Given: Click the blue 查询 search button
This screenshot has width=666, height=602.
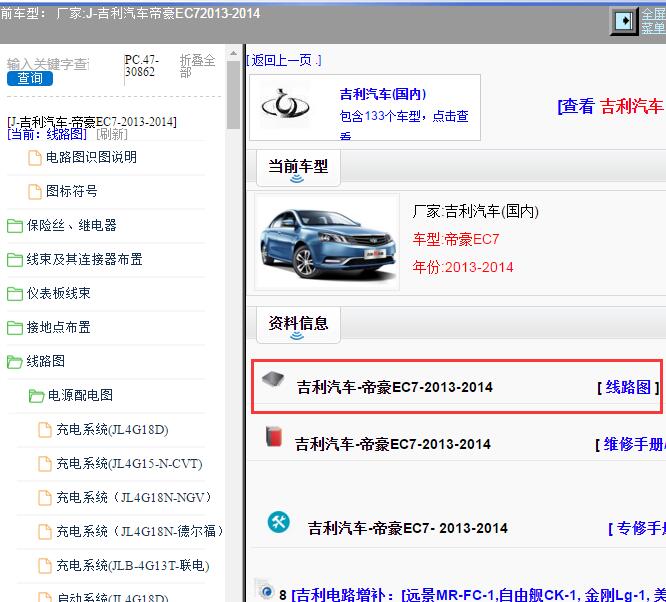Looking at the screenshot, I should 30,79.
